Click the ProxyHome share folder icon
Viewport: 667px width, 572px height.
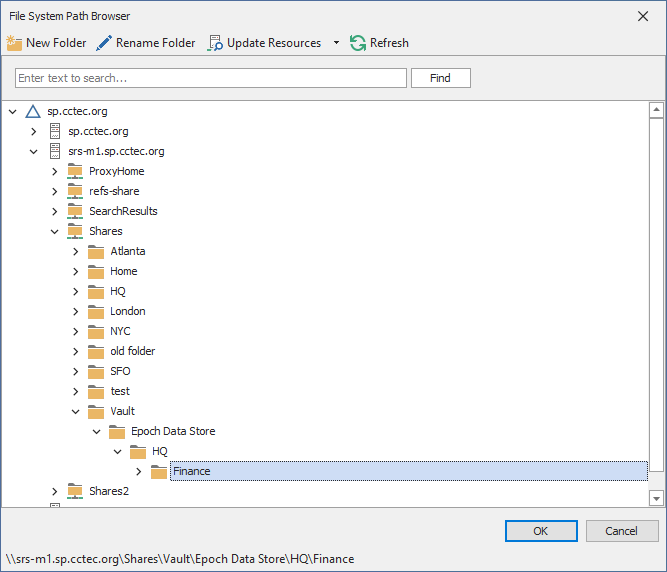(75, 171)
